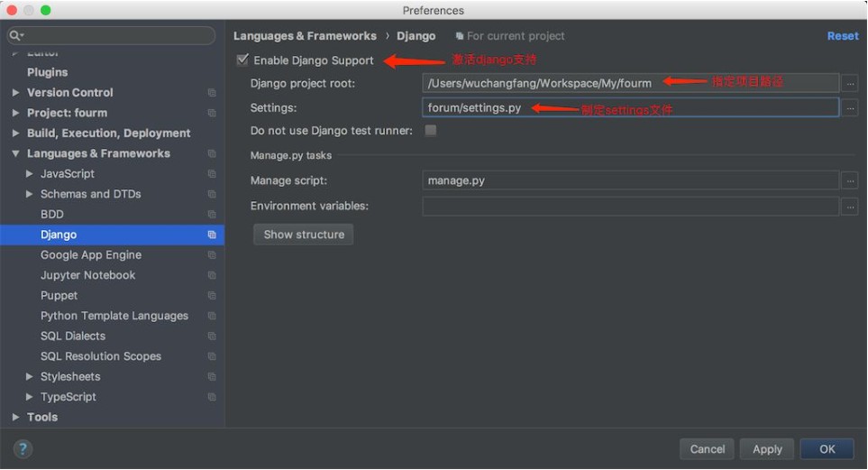This screenshot has width=868, height=470.
Task: Click the Settings path input field
Action: coord(630,108)
